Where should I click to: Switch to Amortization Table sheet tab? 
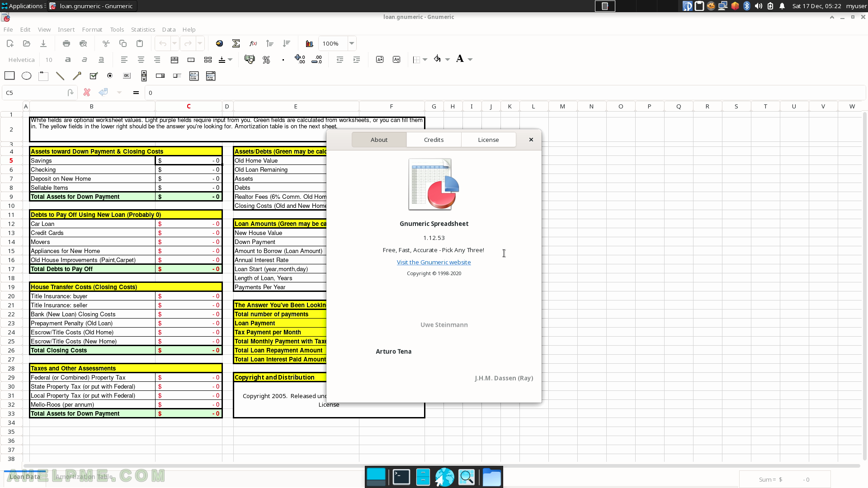[84, 476]
